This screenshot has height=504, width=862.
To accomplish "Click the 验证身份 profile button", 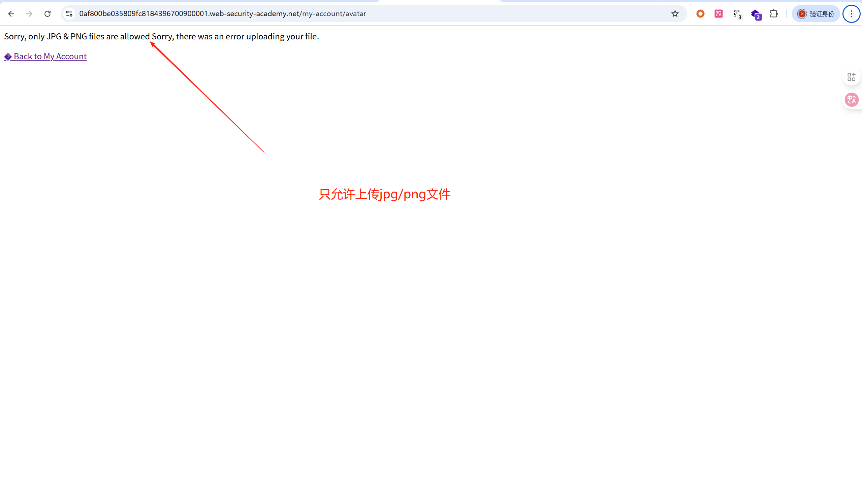I will [x=816, y=14].
